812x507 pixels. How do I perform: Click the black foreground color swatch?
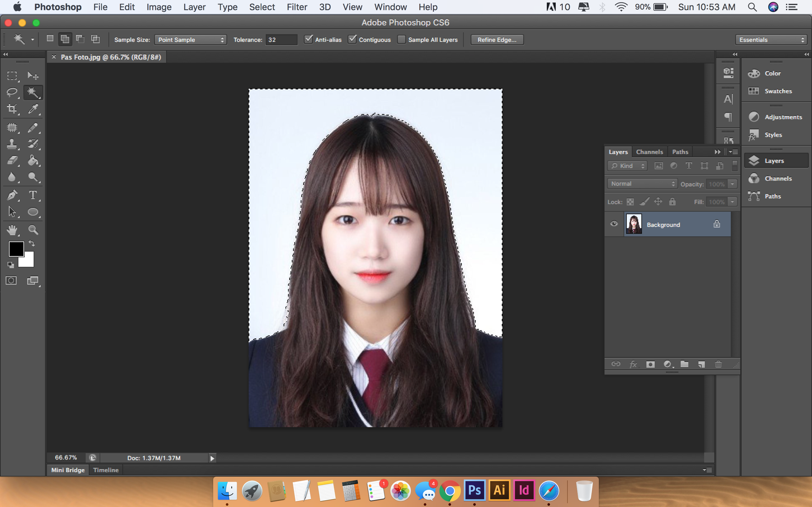[x=16, y=248]
